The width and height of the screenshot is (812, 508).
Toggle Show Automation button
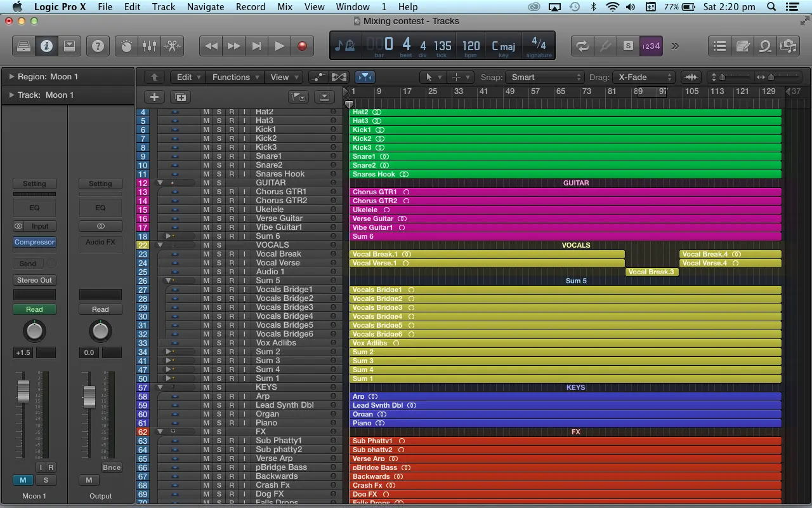click(318, 77)
